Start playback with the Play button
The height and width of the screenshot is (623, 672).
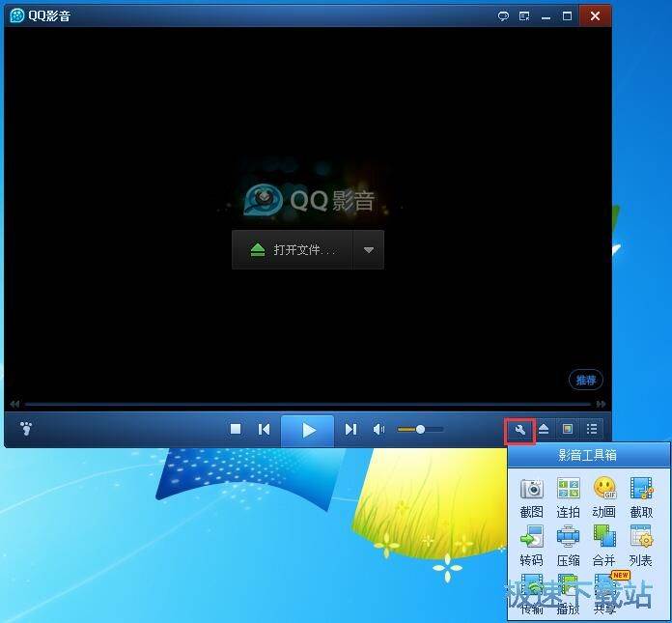(x=307, y=431)
